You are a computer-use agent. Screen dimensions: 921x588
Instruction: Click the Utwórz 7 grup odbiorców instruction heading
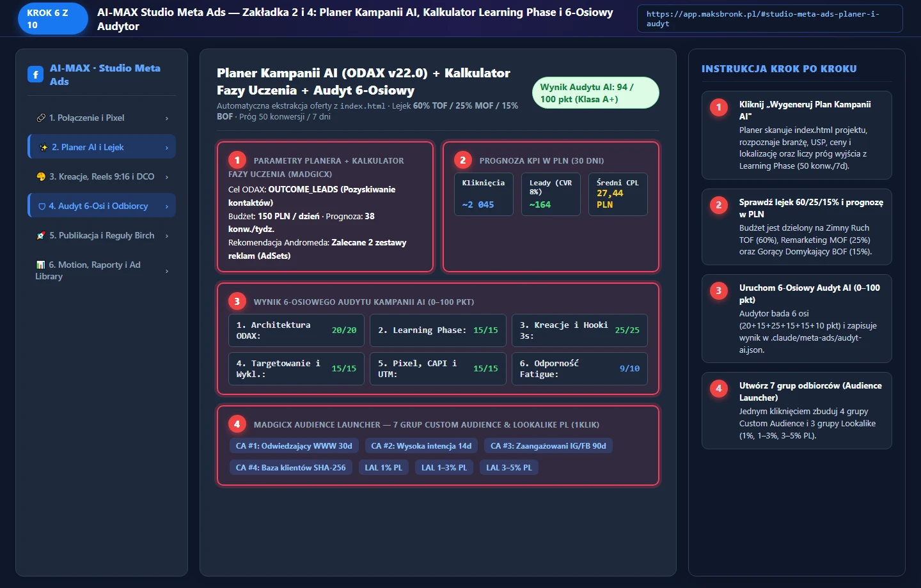pos(810,392)
